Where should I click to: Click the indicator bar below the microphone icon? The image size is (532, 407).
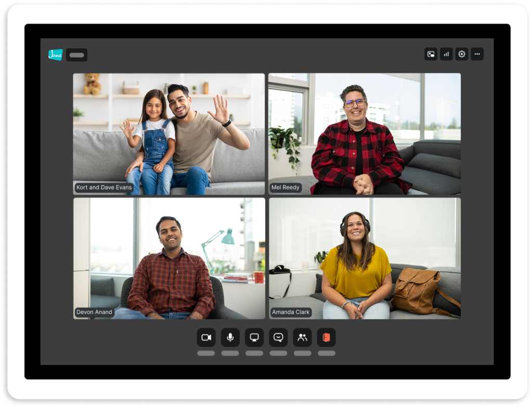coord(230,353)
